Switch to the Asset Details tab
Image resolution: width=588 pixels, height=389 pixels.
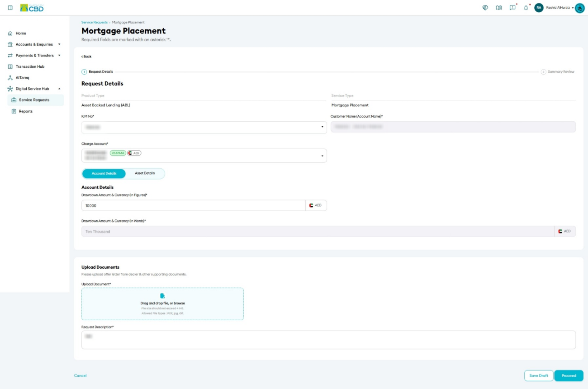click(x=145, y=174)
